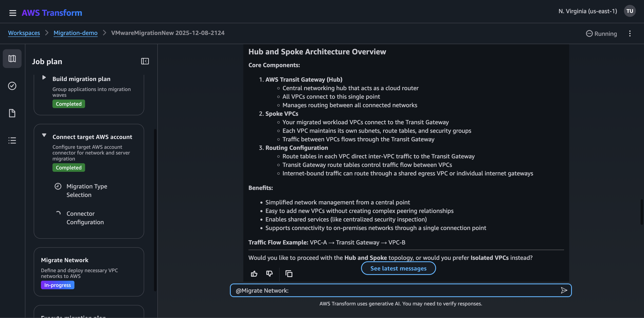Collapse the Job plan panel
This screenshot has width=644, height=318.
point(145,61)
